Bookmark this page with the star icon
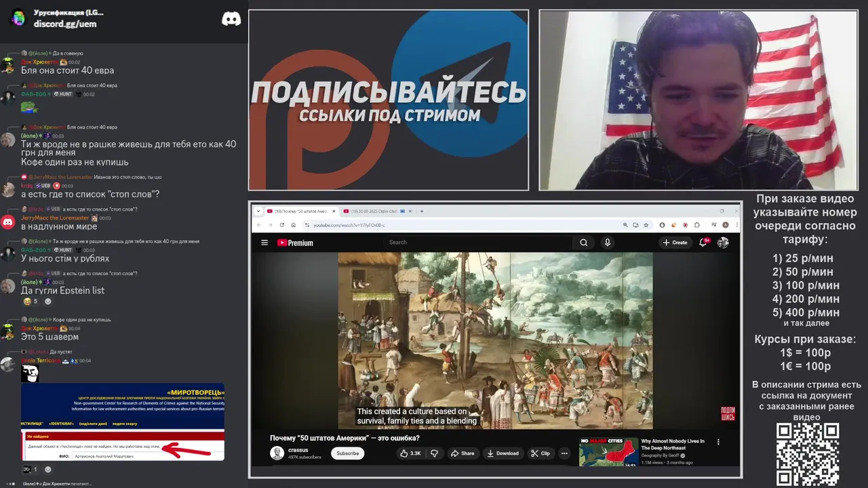The width and height of the screenshot is (868, 488). (646, 225)
